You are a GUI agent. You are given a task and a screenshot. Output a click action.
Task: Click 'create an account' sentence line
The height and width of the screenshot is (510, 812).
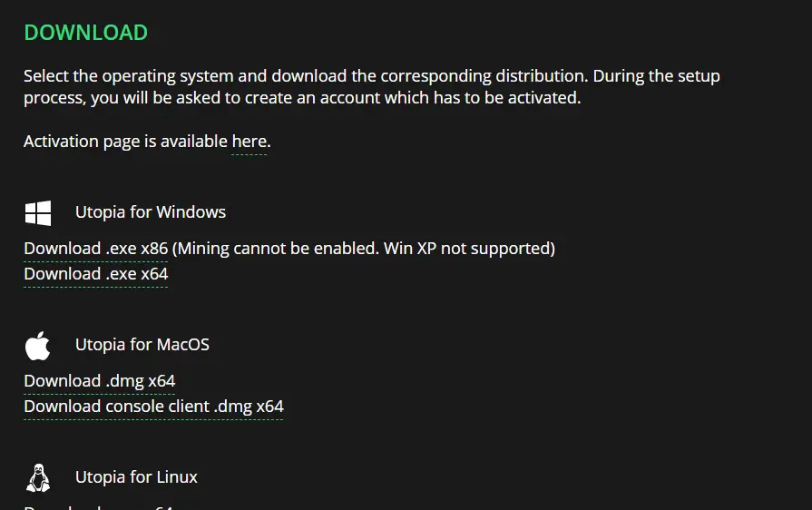302,98
